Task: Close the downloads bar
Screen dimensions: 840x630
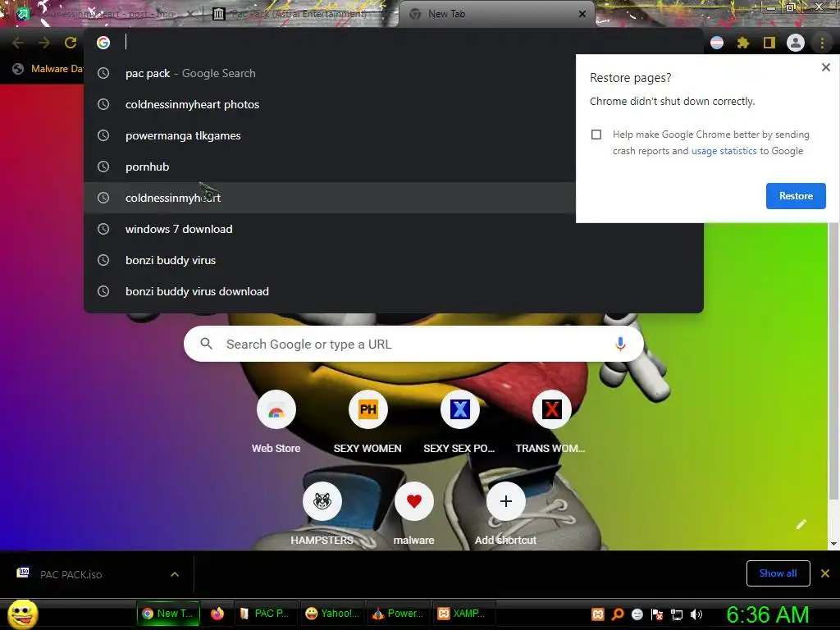Action: click(825, 573)
